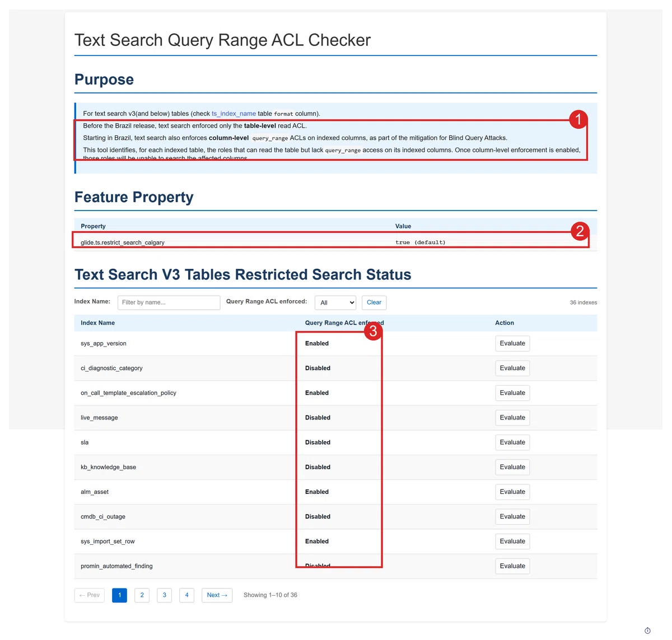Evaluate the live_message index

pyautogui.click(x=512, y=418)
